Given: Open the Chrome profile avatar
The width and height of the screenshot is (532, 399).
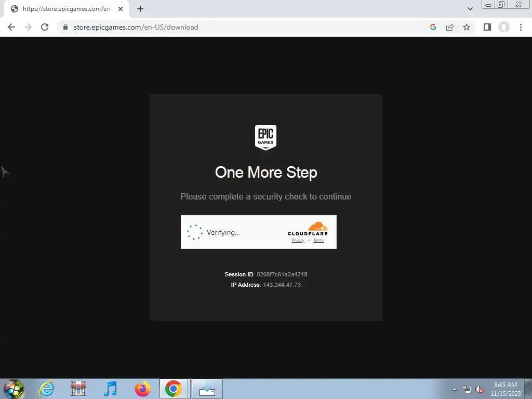Looking at the screenshot, I should click(504, 27).
